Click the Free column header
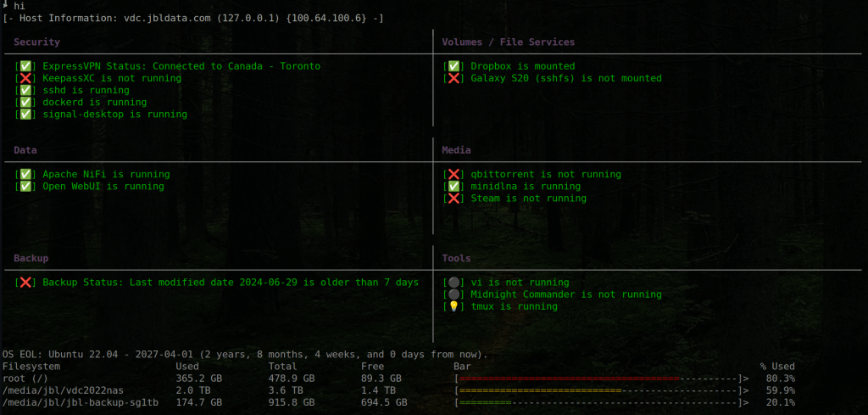 point(373,367)
